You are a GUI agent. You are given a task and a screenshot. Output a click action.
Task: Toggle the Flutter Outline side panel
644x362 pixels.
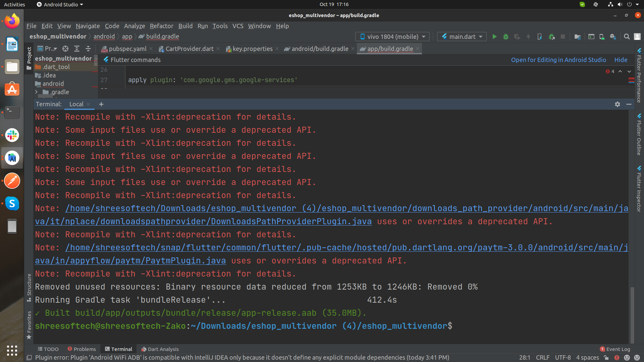tap(639, 134)
